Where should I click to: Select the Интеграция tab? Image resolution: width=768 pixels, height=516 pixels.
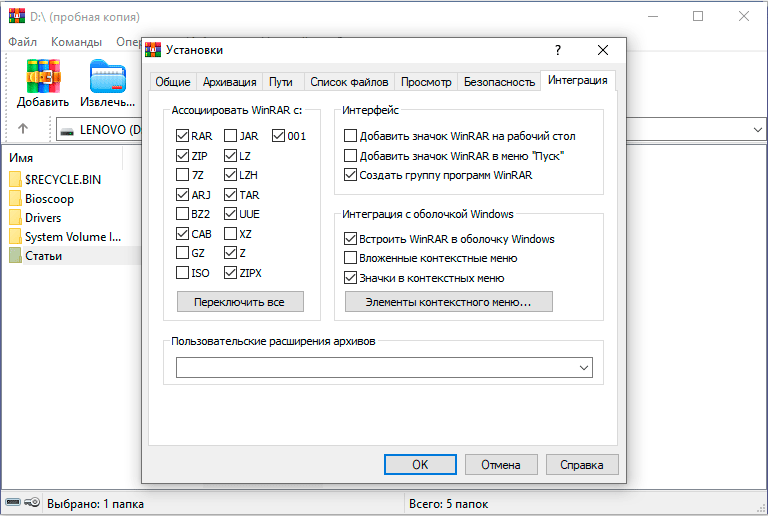[x=577, y=80]
